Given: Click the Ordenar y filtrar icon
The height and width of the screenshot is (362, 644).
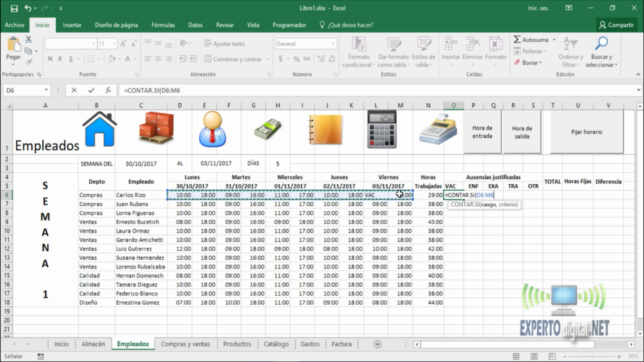Looking at the screenshot, I should pyautogui.click(x=570, y=50).
